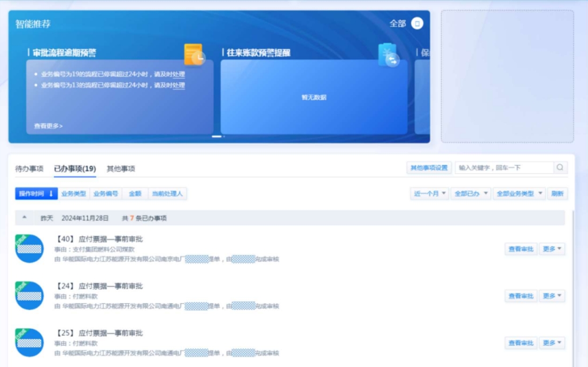Click 查看审批 for item 【24】
The height and width of the screenshot is (367, 588).
(x=521, y=296)
